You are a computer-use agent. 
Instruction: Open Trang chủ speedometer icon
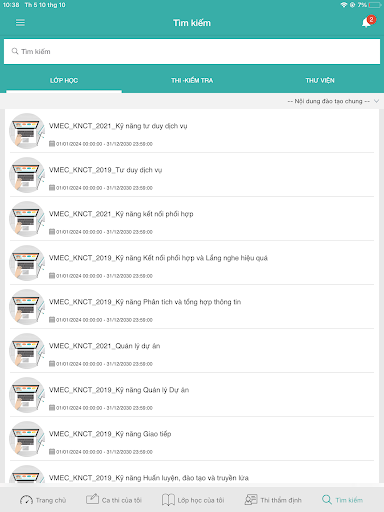(26, 500)
